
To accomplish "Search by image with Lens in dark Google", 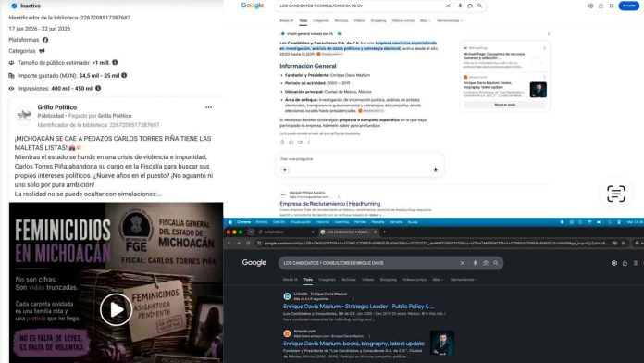I will click(486, 263).
